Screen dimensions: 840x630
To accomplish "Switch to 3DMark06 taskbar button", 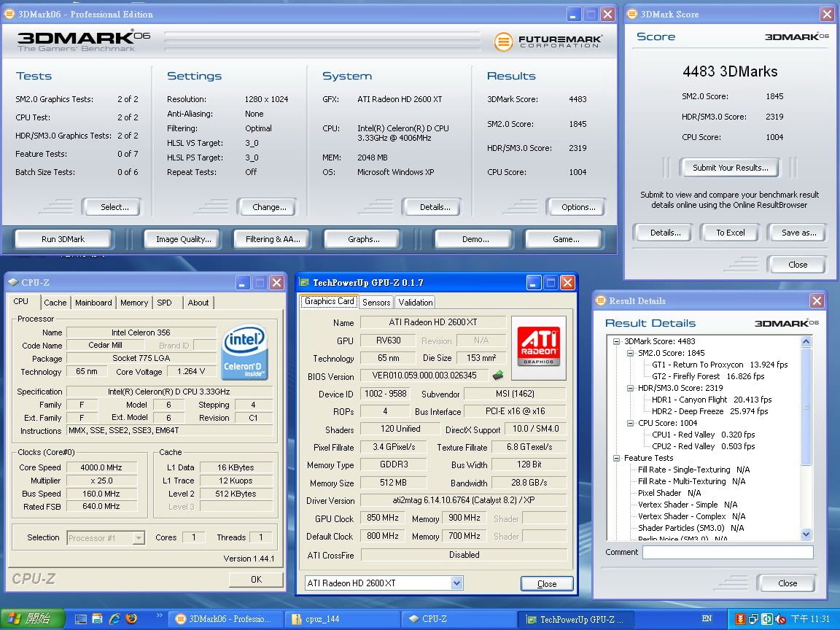I will pos(225,619).
